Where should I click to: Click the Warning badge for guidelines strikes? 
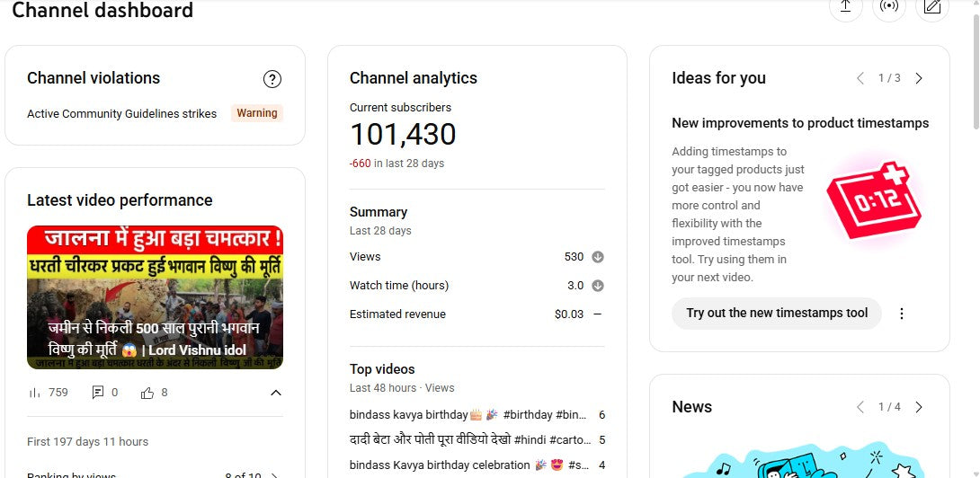click(x=257, y=113)
